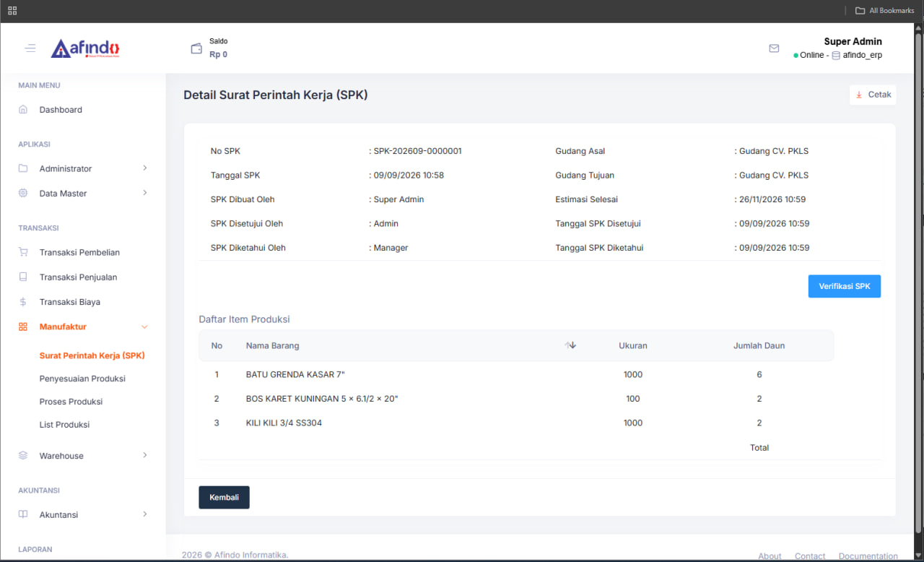Expand the Akuntansi submenu chevron
The width and height of the screenshot is (924, 562).
click(144, 514)
